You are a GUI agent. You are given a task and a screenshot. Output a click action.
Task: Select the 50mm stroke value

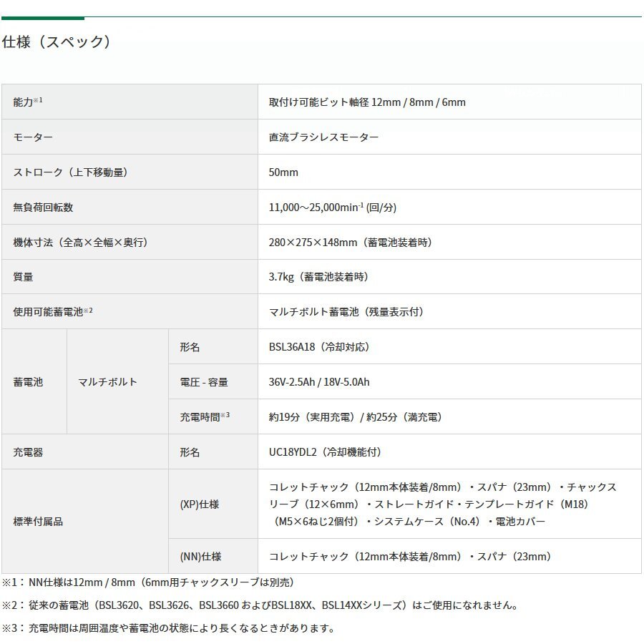click(280, 172)
